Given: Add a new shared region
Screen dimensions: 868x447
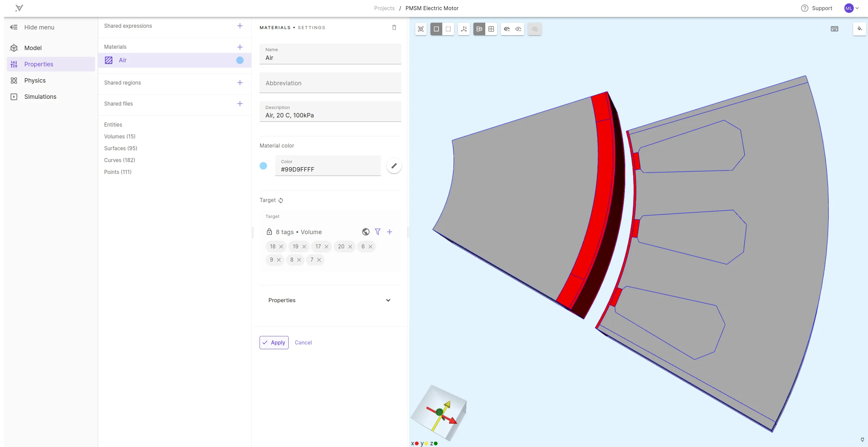Looking at the screenshot, I should tap(240, 83).
